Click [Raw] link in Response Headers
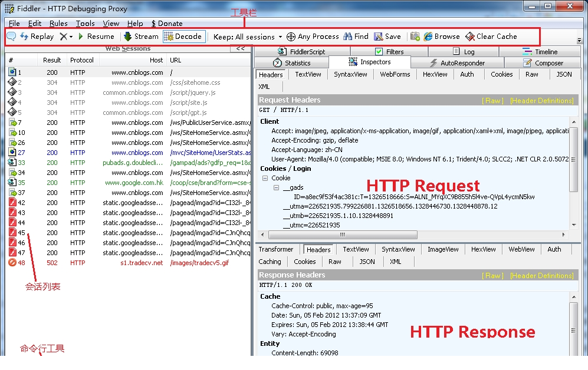The image size is (588, 370). pos(492,275)
